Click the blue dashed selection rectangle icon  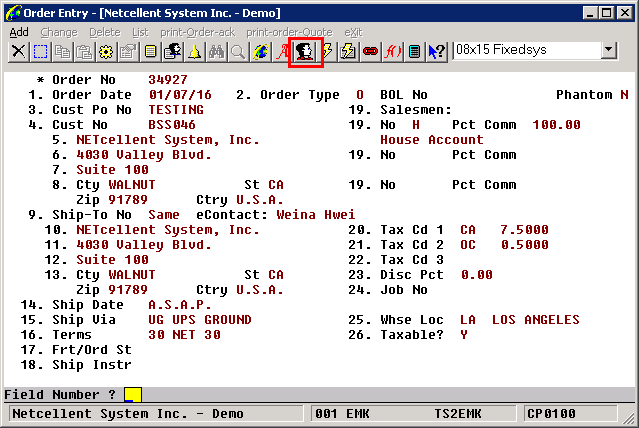(x=40, y=52)
